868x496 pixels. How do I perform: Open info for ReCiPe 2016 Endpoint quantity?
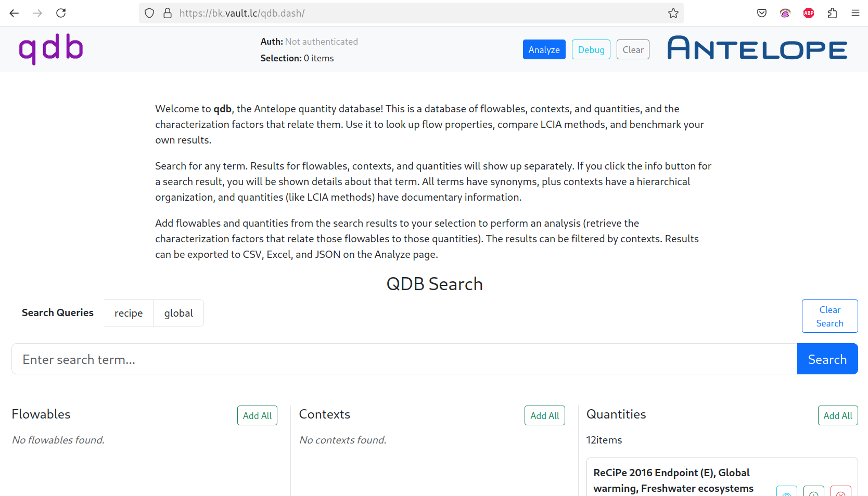(x=787, y=492)
